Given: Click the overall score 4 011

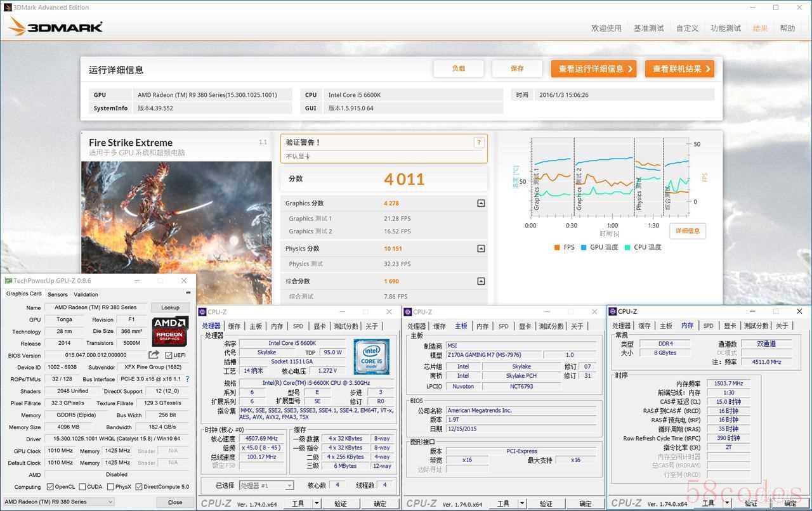Looking at the screenshot, I should click(404, 179).
